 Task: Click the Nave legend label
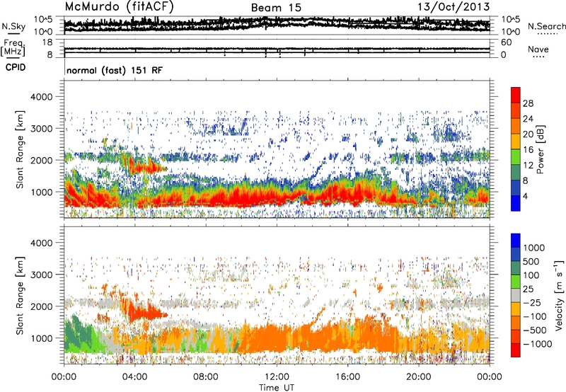tap(538, 49)
